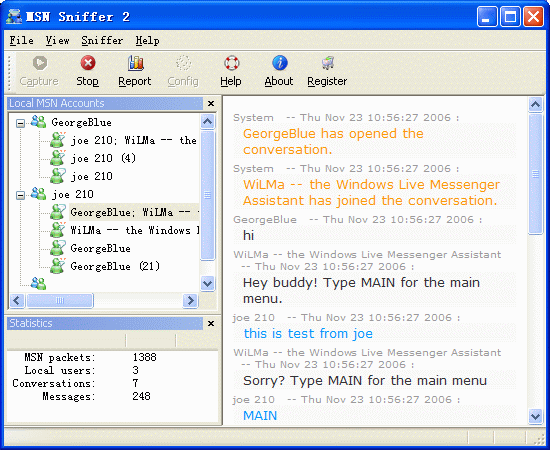The image size is (550, 450).
Task: Open the View menu
Action: 57,41
